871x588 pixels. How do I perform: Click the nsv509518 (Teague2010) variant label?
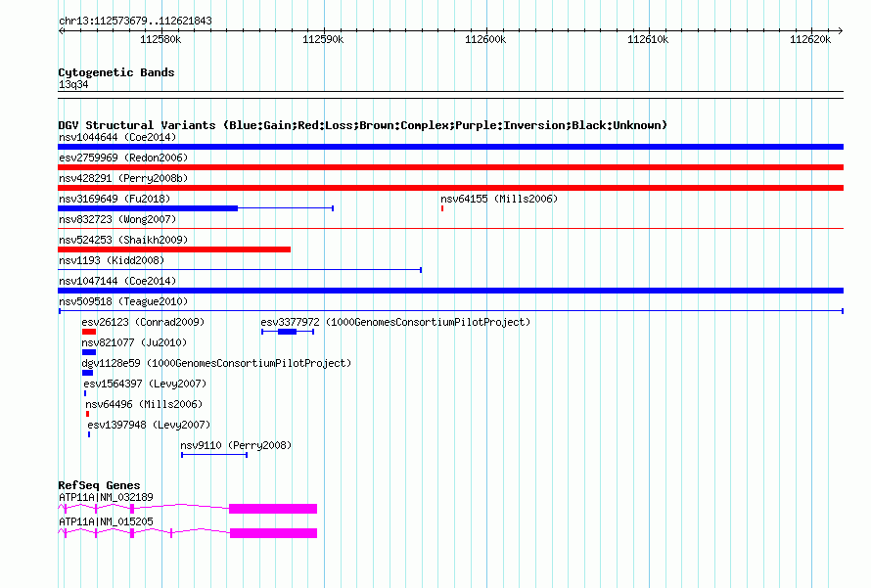(x=123, y=301)
